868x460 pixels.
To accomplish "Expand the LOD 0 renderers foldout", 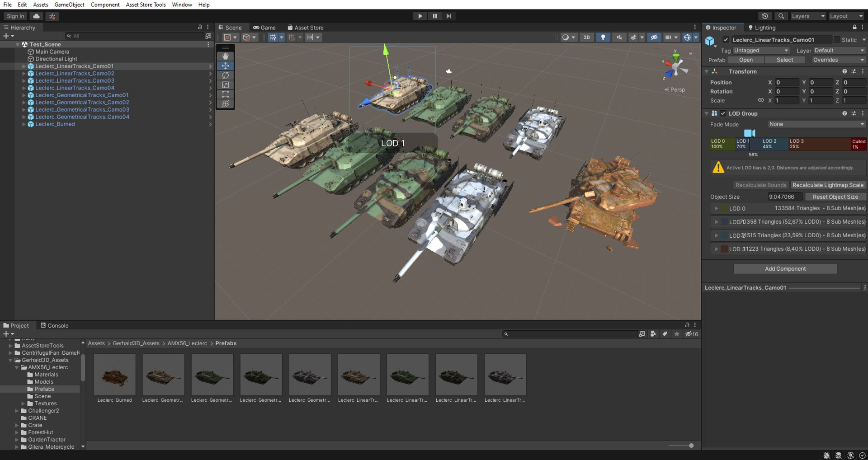I will (716, 208).
